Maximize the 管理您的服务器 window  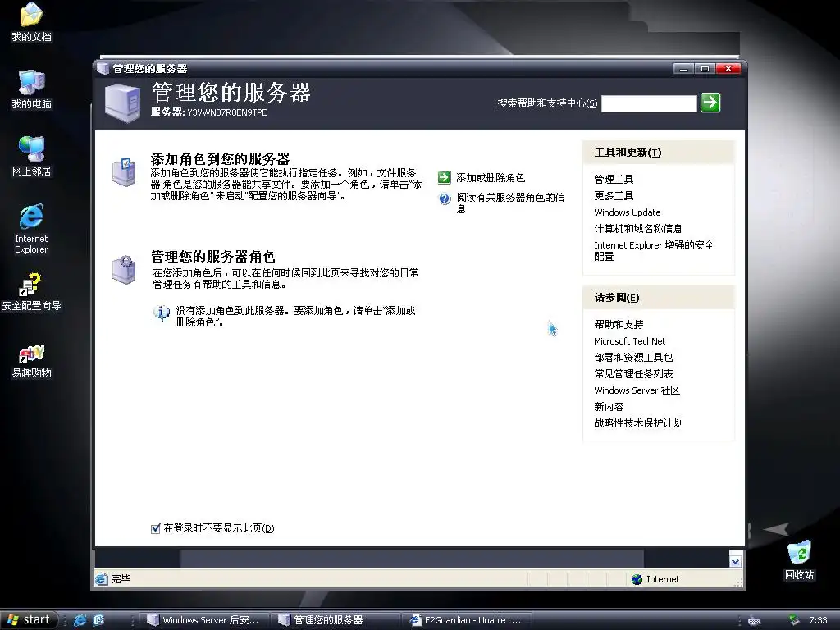coord(705,69)
